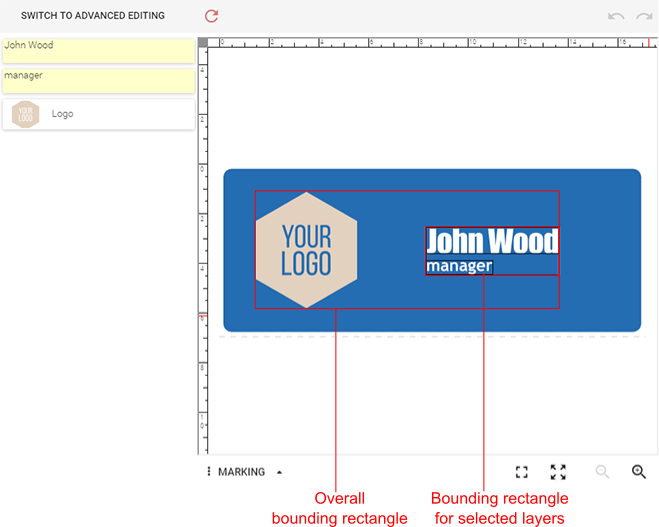Select the YOUR LOGO hexagon on canvas
Viewport: 659px width, 527px height.
pos(306,250)
